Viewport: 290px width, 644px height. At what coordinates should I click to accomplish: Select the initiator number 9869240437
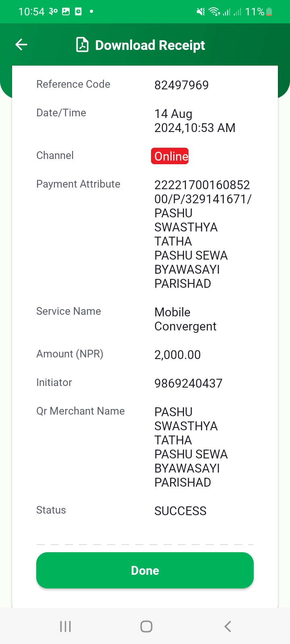[x=188, y=383]
